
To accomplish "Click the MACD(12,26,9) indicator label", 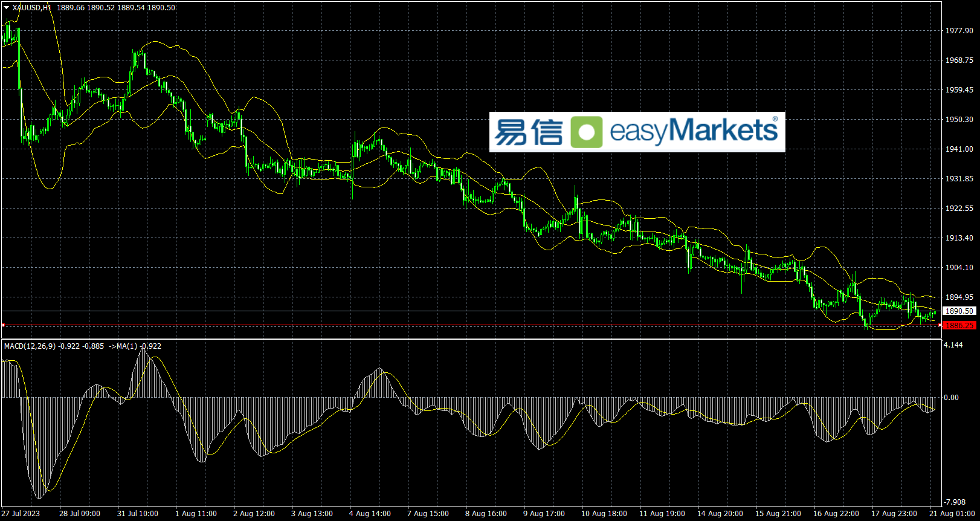I will pos(30,346).
